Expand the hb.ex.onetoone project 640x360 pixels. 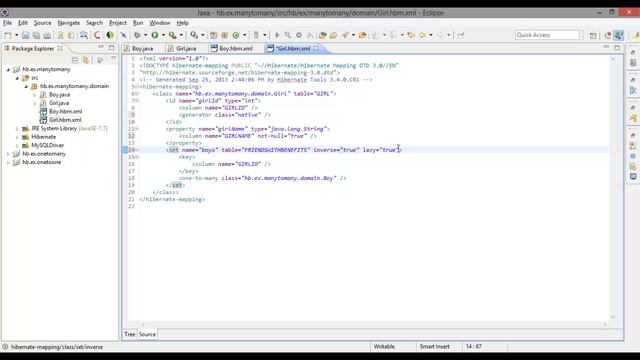click(8, 162)
